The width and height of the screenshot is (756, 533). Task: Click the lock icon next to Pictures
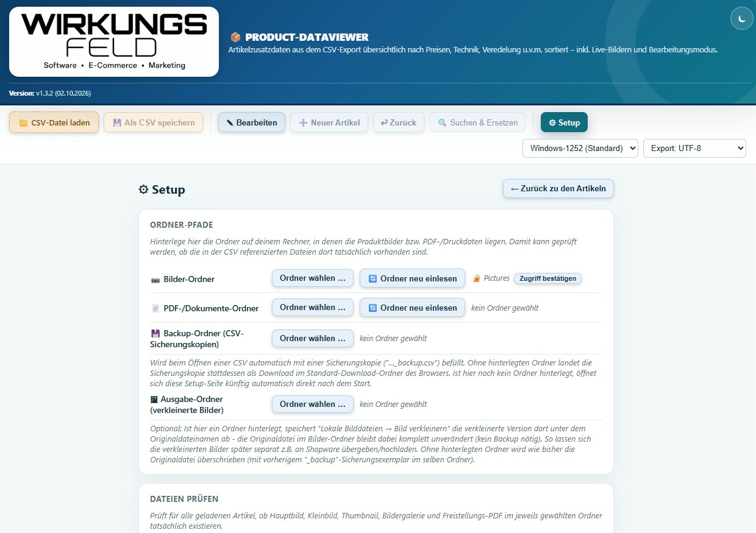pos(477,278)
